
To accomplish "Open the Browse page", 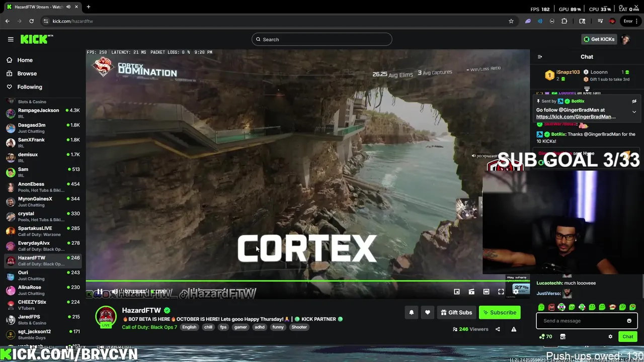I will pos(27,73).
